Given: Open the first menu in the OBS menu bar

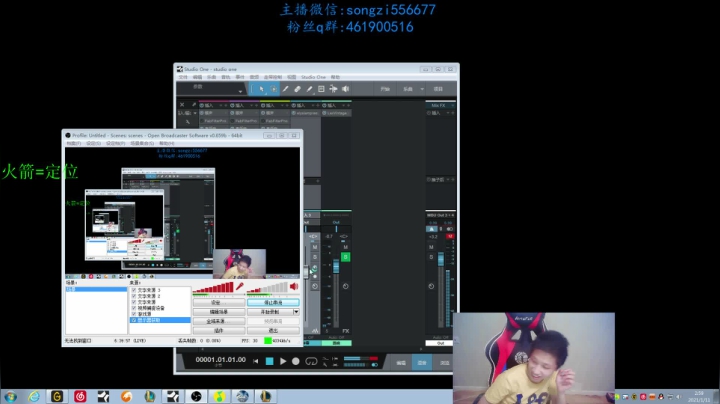Looking at the screenshot, I should (x=73, y=144).
